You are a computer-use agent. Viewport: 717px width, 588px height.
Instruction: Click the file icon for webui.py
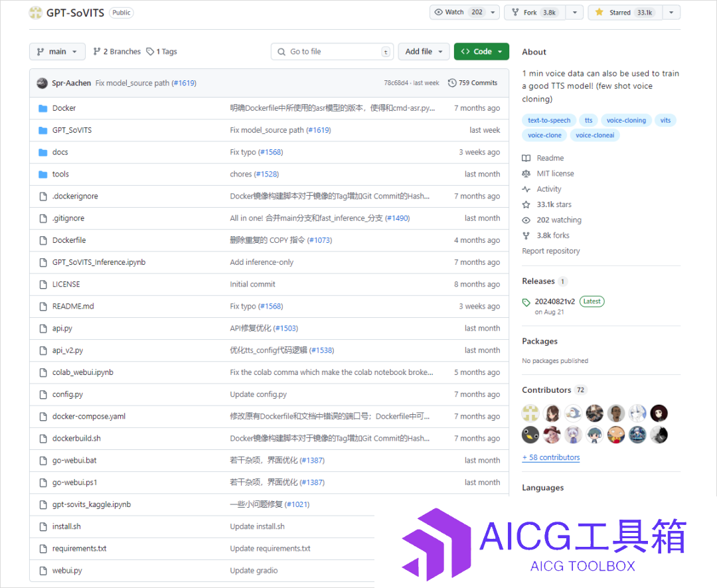click(x=43, y=571)
